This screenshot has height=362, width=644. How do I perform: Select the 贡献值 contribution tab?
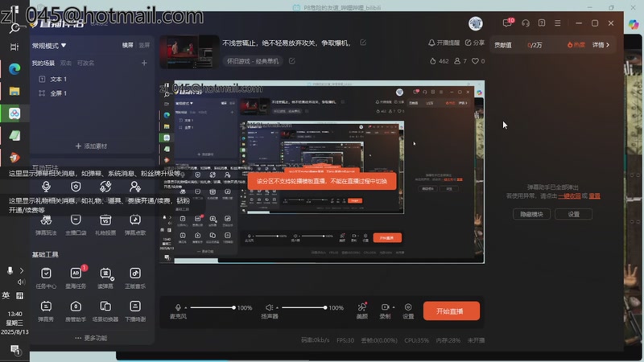pos(502,45)
